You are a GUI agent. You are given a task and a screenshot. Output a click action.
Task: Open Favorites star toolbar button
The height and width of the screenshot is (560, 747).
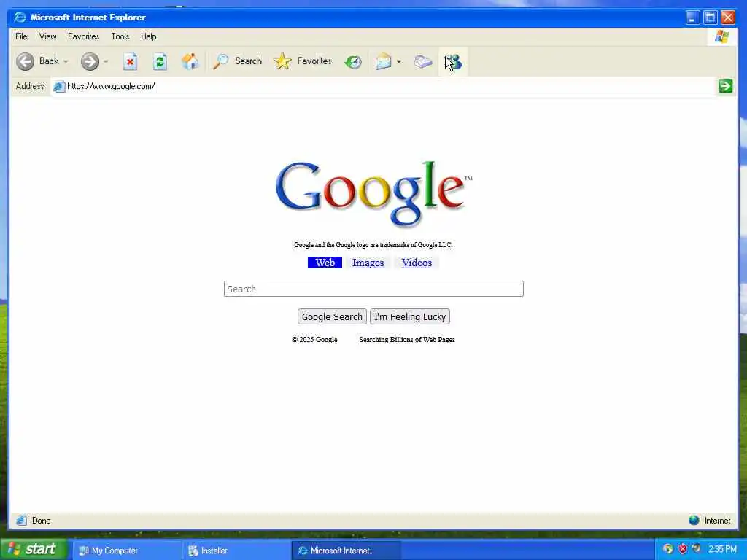click(303, 61)
